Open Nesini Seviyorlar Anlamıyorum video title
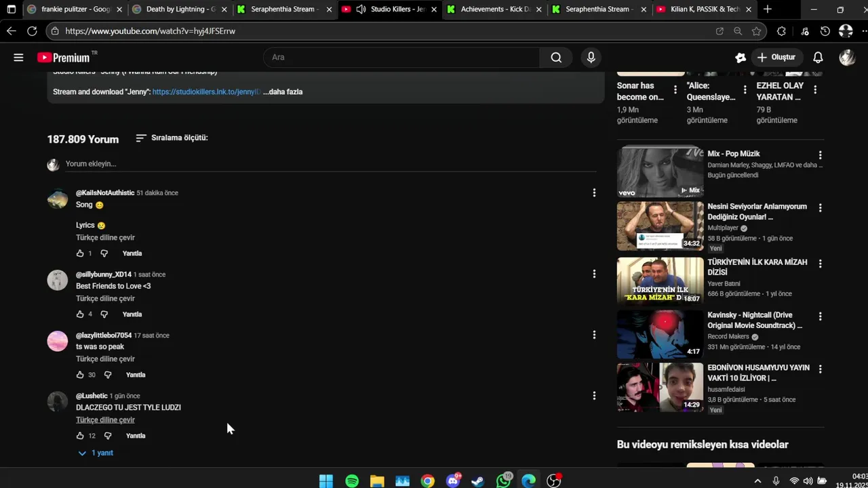Image resolution: width=868 pixels, height=488 pixels. tap(757, 211)
